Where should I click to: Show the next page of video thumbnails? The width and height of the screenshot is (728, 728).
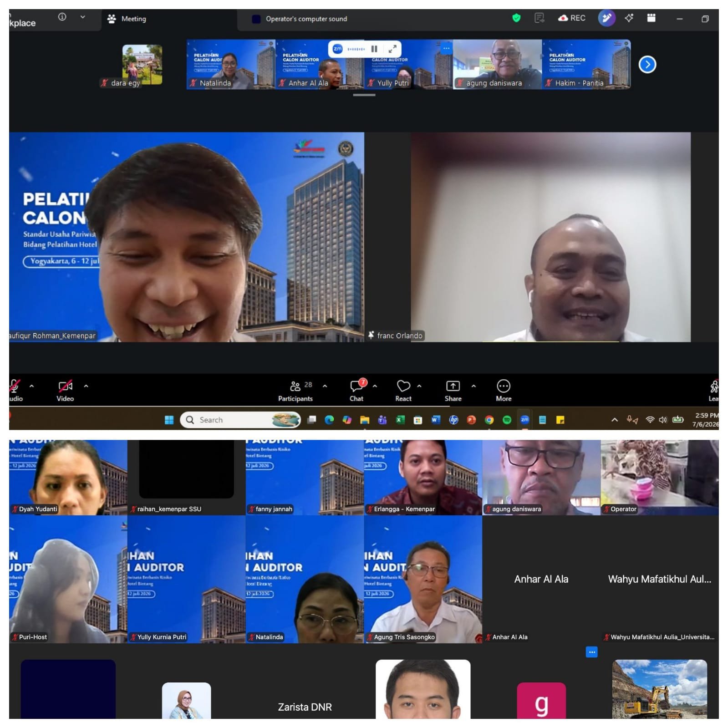647,65
